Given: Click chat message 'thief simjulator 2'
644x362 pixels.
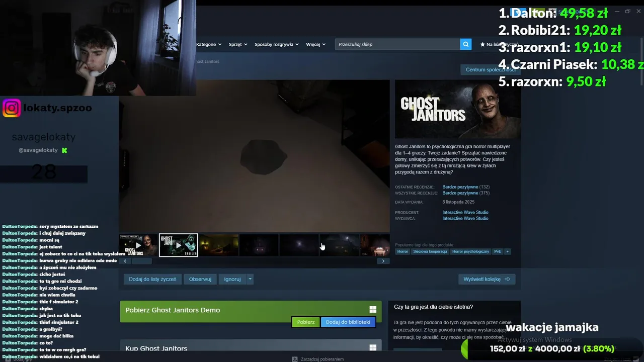Looking at the screenshot, I should [59, 322].
